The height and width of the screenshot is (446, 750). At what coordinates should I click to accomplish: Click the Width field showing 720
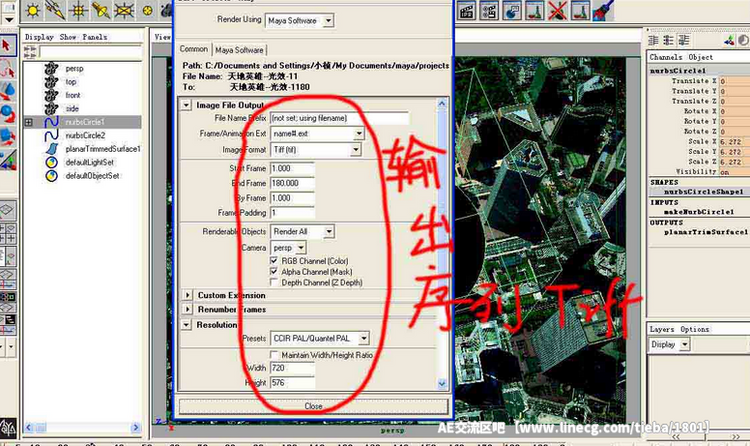click(292, 368)
